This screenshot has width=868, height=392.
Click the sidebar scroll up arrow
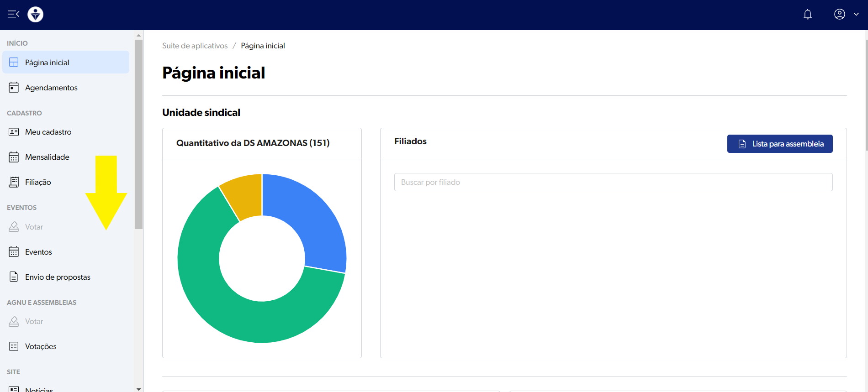[x=138, y=35]
